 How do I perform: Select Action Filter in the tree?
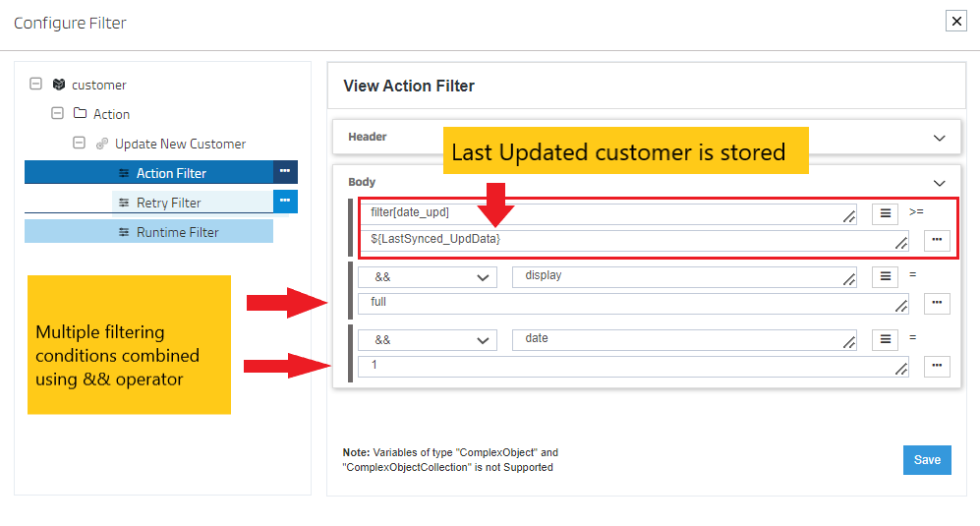pyautogui.click(x=148, y=173)
